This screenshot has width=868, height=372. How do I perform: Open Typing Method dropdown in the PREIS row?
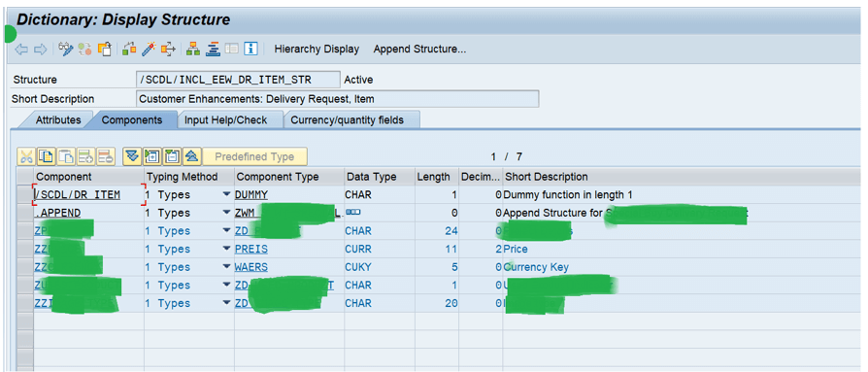tap(226, 249)
